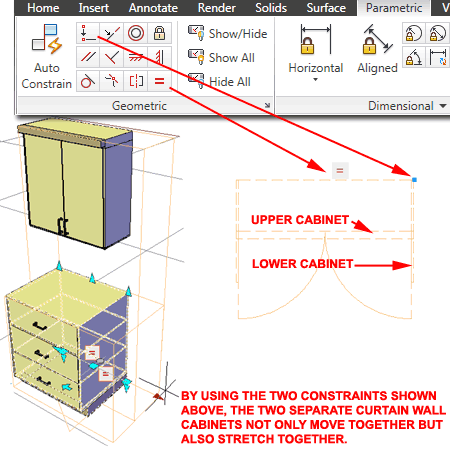
Task: Select the Parallel constraint icon
Action: tap(88, 57)
